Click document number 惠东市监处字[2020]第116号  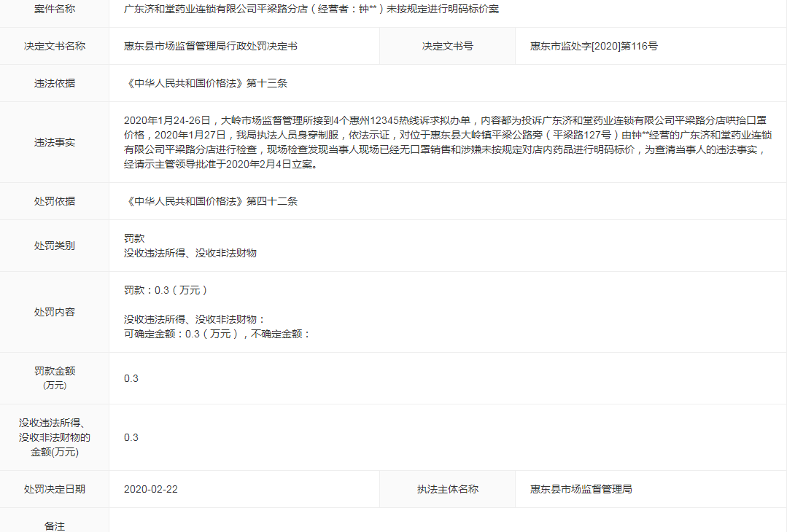594,46
